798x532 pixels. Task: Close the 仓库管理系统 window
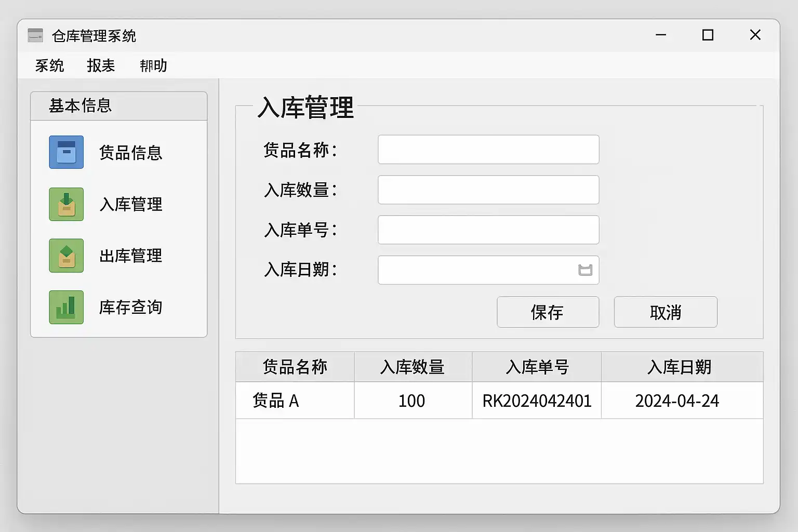(755, 35)
